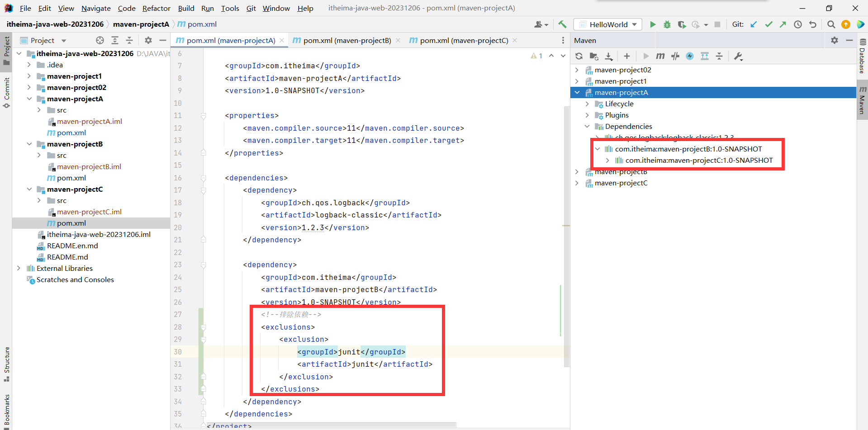Click the Git Push green arrow icon
Viewport: 868px width, 430px height.
tap(783, 24)
